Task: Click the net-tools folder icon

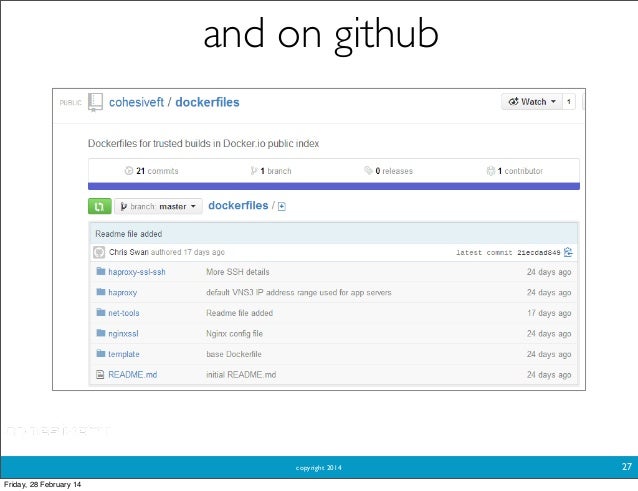Action: (101, 312)
